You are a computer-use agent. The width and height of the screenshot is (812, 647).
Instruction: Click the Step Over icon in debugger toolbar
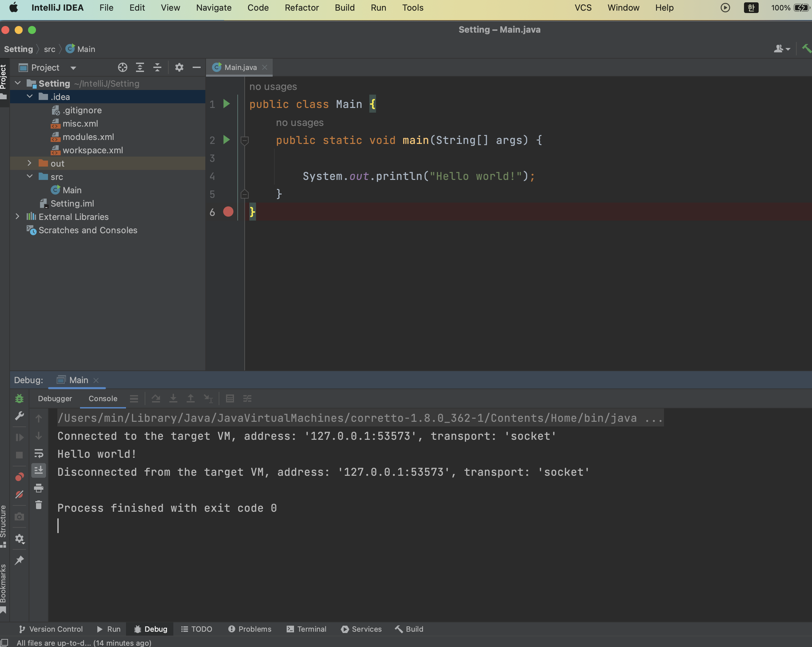pyautogui.click(x=156, y=398)
